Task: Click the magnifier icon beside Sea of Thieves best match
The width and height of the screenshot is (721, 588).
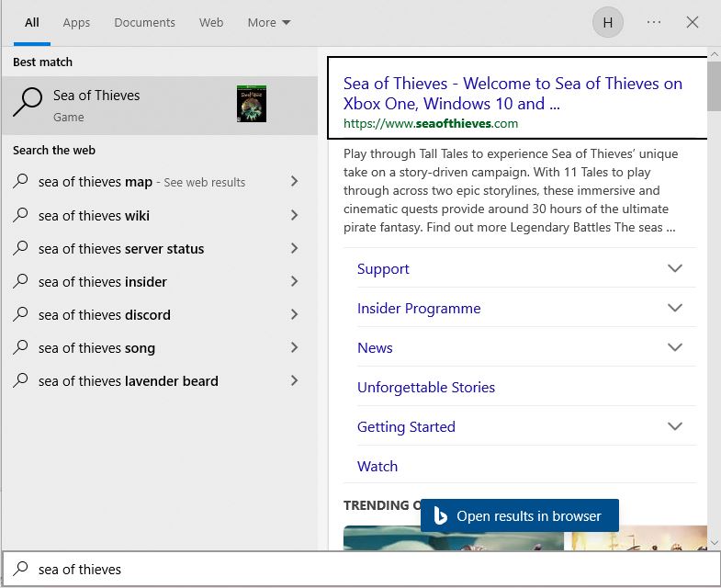Action: (x=28, y=104)
